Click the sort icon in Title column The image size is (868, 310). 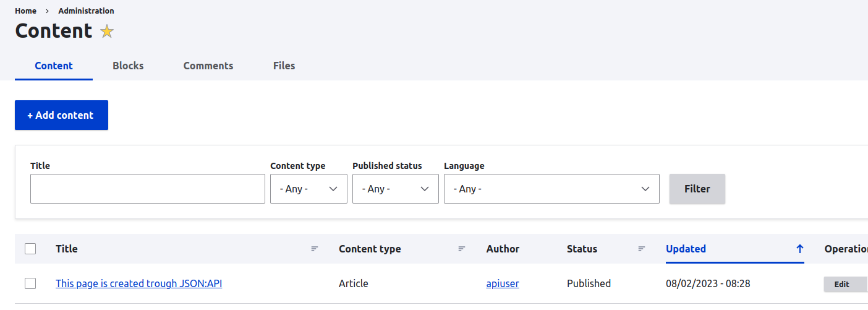315,249
